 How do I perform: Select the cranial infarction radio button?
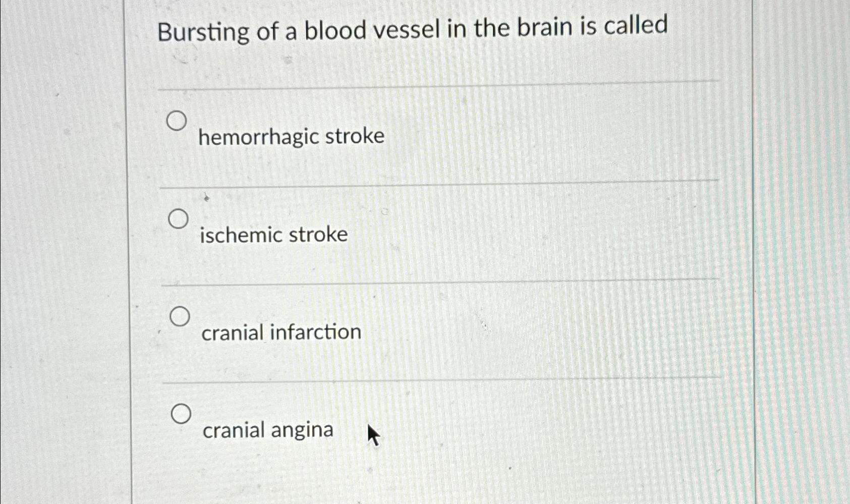(x=180, y=317)
